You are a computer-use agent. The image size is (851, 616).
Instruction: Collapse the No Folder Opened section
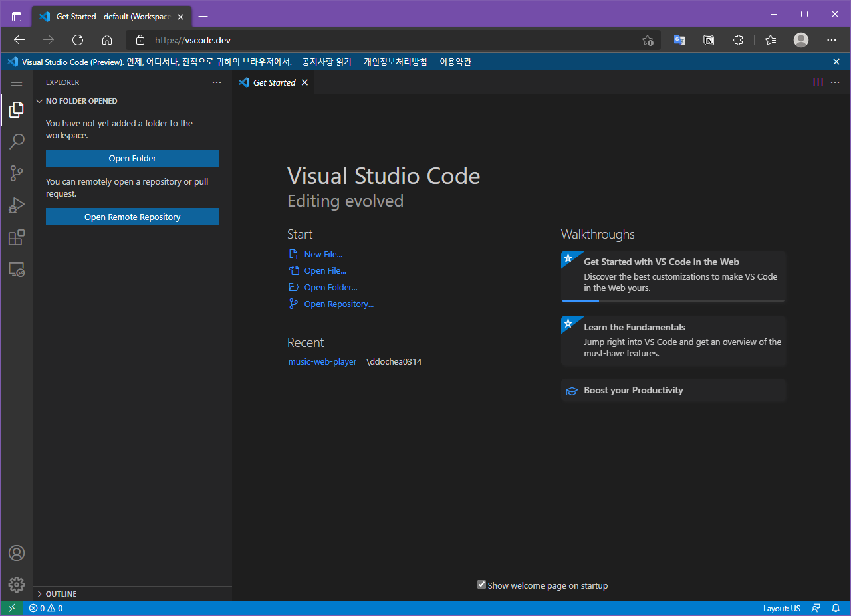[132, 101]
